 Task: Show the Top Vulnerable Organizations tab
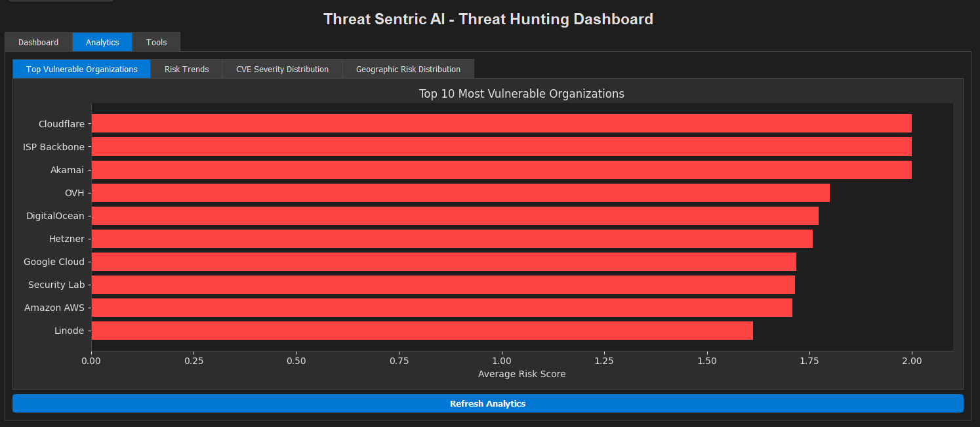tap(82, 69)
